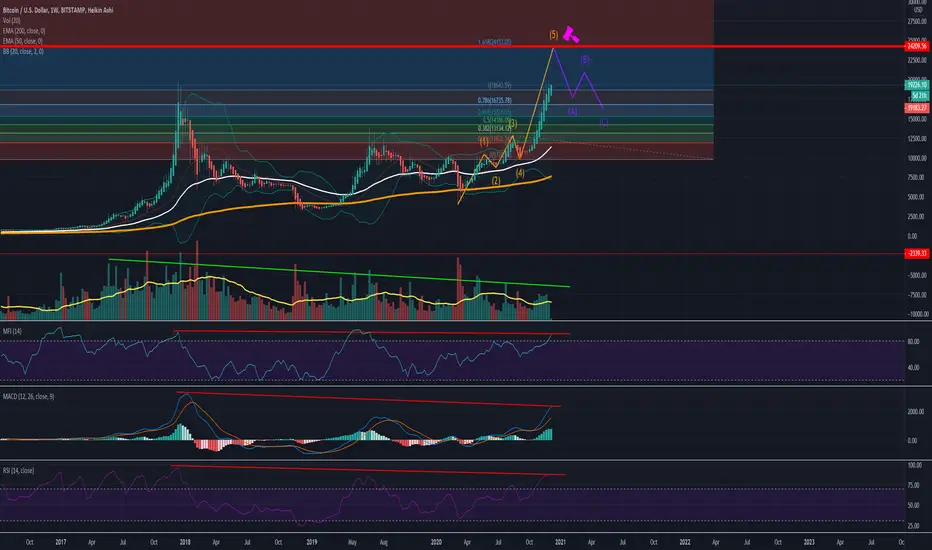Select the orange wave (4) label

click(520, 172)
